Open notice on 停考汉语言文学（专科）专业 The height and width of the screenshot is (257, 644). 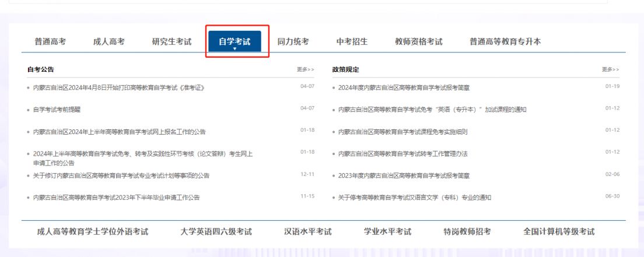415,198
